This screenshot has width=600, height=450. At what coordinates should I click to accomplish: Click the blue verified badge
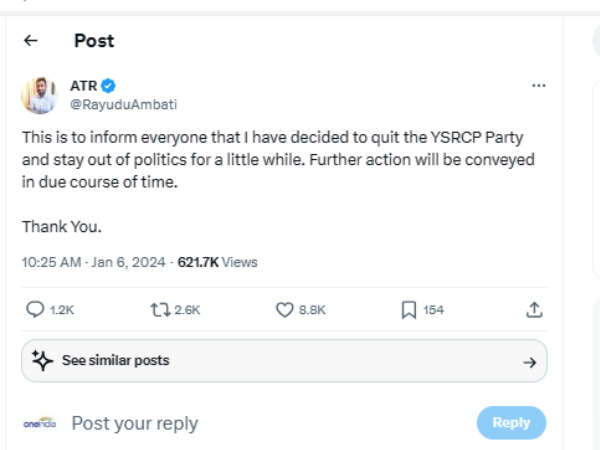coord(109,86)
